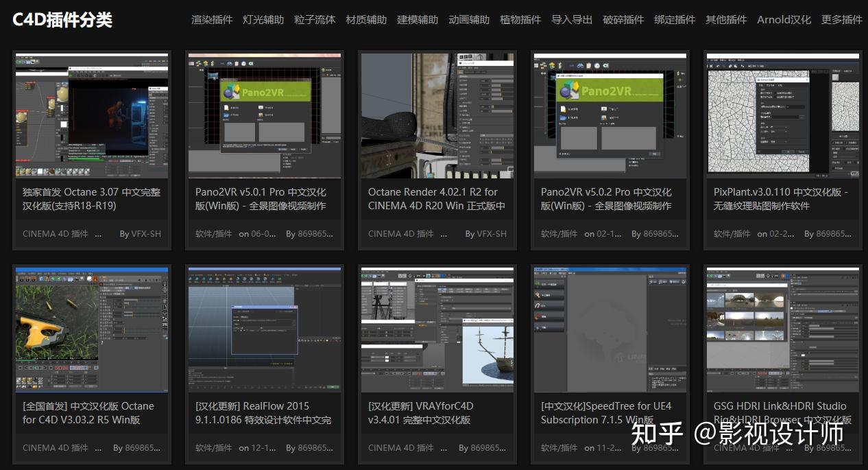This screenshot has width=868, height=470.
Task: Open the PixPlant v3.0.110 article
Action: pos(781,198)
